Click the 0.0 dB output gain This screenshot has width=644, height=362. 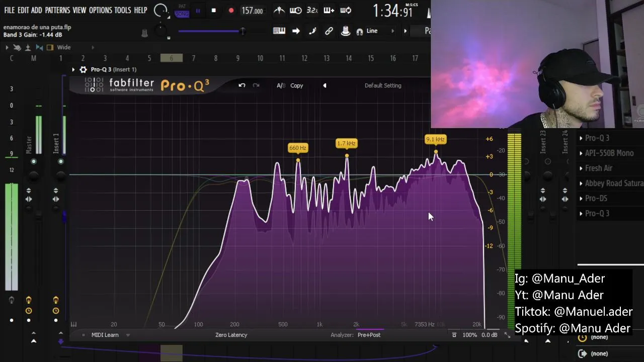(x=490, y=335)
